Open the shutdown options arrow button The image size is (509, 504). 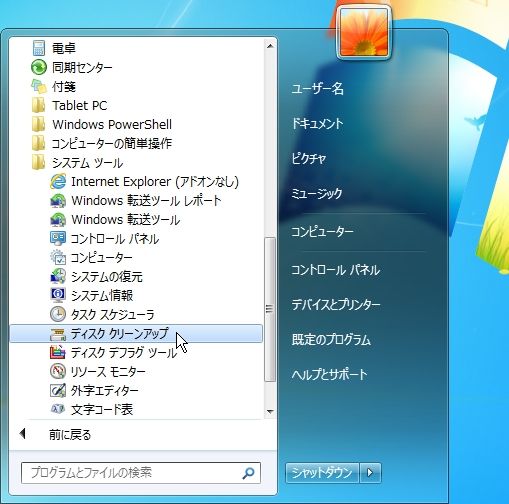(x=370, y=472)
